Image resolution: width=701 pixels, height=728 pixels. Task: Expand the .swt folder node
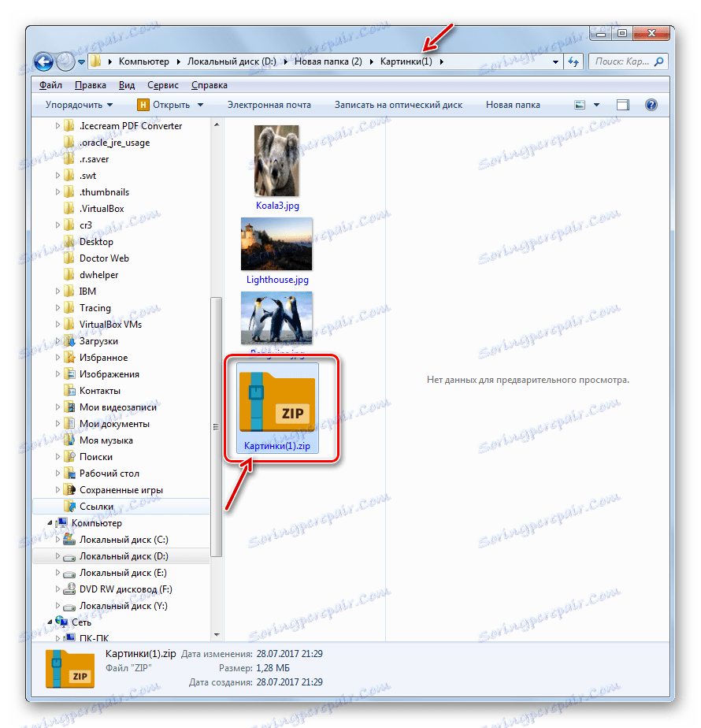pos(57,176)
